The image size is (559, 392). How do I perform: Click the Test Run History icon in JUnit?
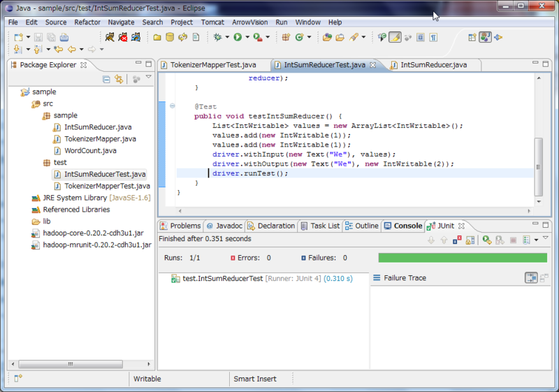pyautogui.click(x=527, y=240)
